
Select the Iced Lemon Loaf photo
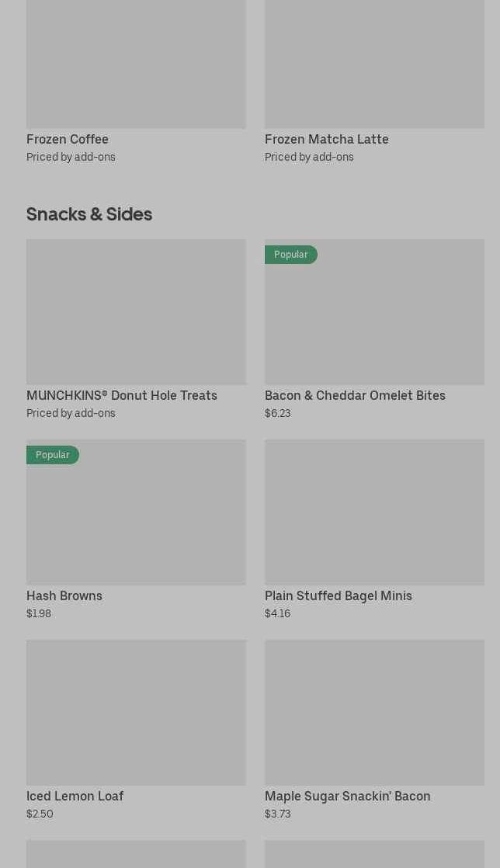point(136,713)
